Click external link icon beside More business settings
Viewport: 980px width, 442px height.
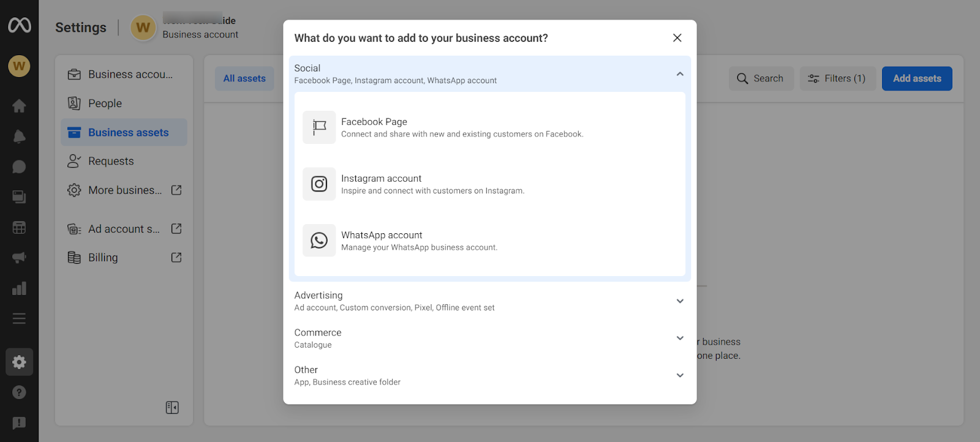coord(176,190)
